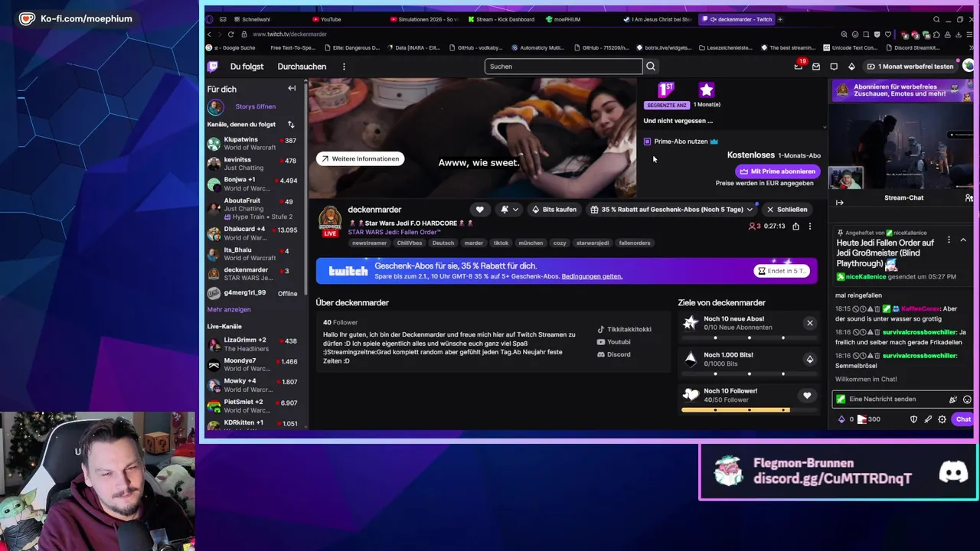The width and height of the screenshot is (980, 551).
Task: Collapse the Für dich sidebar
Action: (292, 89)
